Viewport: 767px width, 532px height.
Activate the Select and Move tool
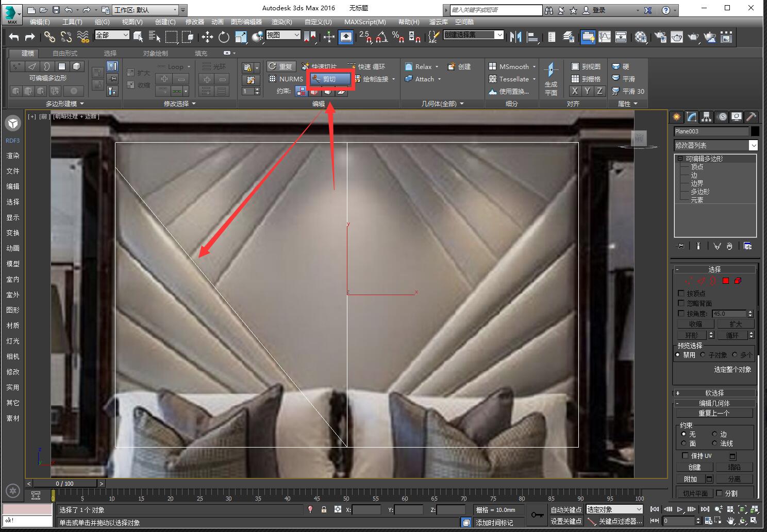pos(207,37)
